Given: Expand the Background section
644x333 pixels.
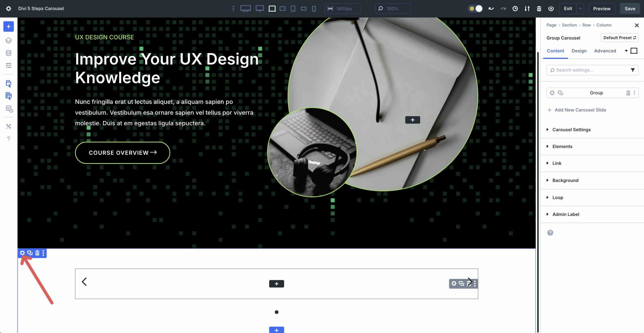Looking at the screenshot, I should [x=565, y=180].
